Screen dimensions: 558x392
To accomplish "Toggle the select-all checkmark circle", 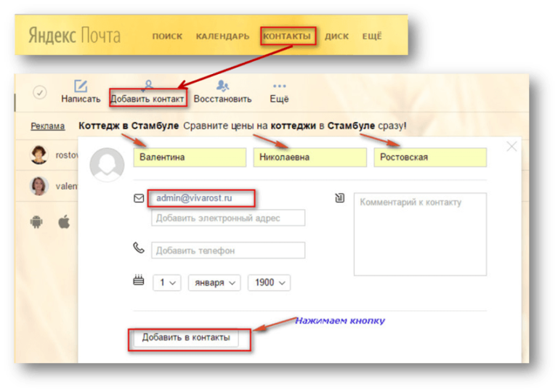I will click(x=40, y=92).
